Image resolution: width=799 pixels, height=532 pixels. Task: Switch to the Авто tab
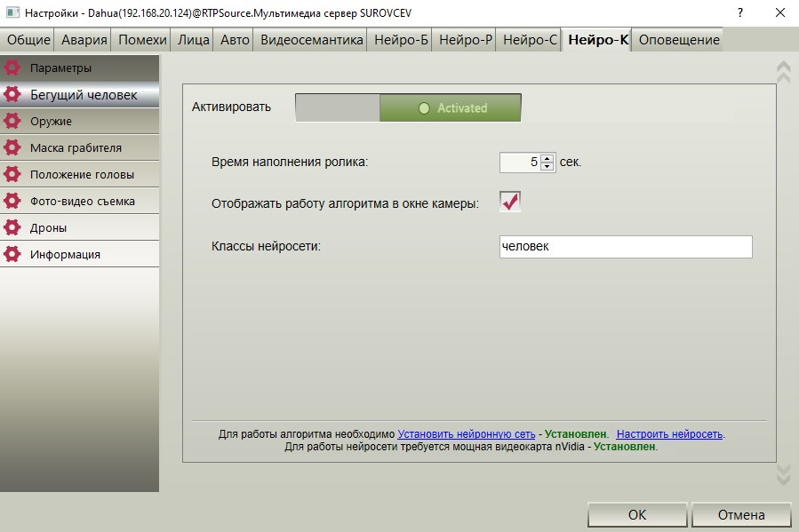pos(235,40)
